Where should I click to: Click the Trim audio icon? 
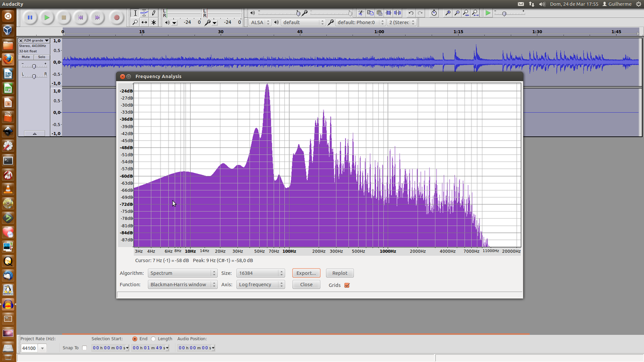[x=388, y=13]
